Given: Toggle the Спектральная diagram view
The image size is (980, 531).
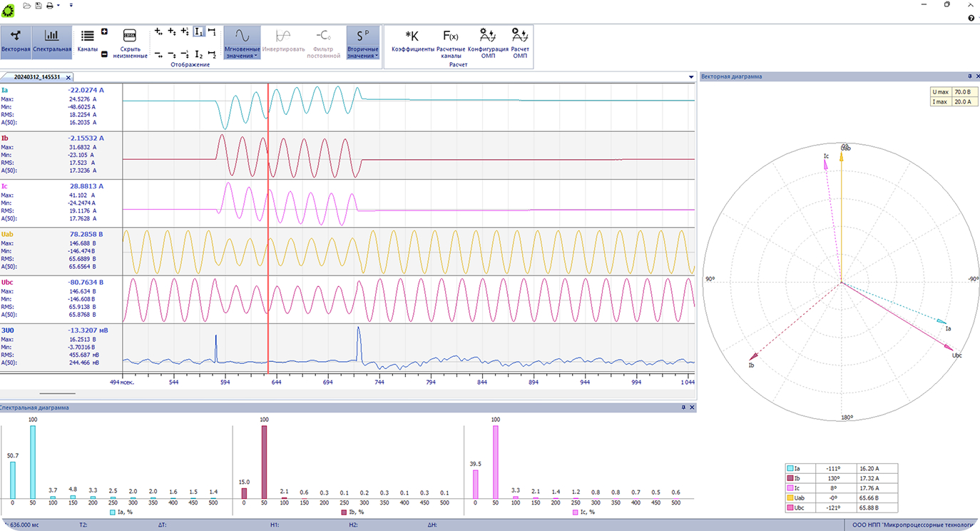Looking at the screenshot, I should [51, 41].
